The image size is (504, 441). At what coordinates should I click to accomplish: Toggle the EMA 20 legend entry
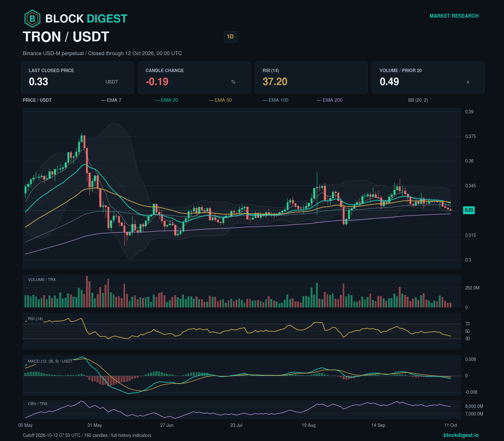[166, 100]
